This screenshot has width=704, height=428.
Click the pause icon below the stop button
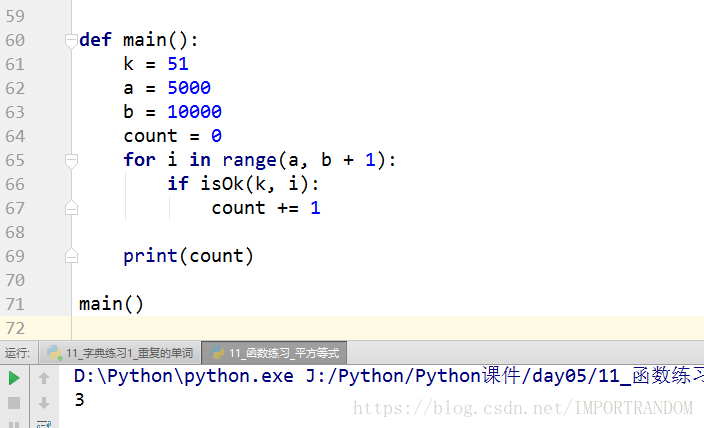tap(14, 424)
